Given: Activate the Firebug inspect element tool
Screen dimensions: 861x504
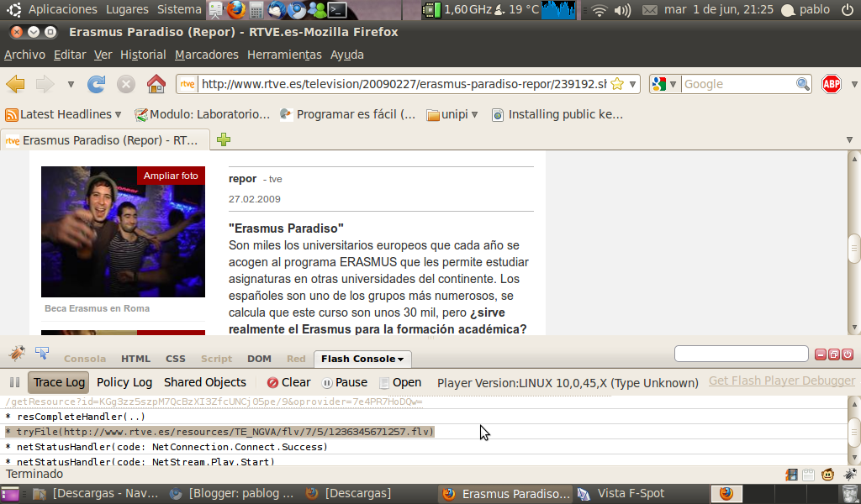Looking at the screenshot, I should pyautogui.click(x=42, y=353).
